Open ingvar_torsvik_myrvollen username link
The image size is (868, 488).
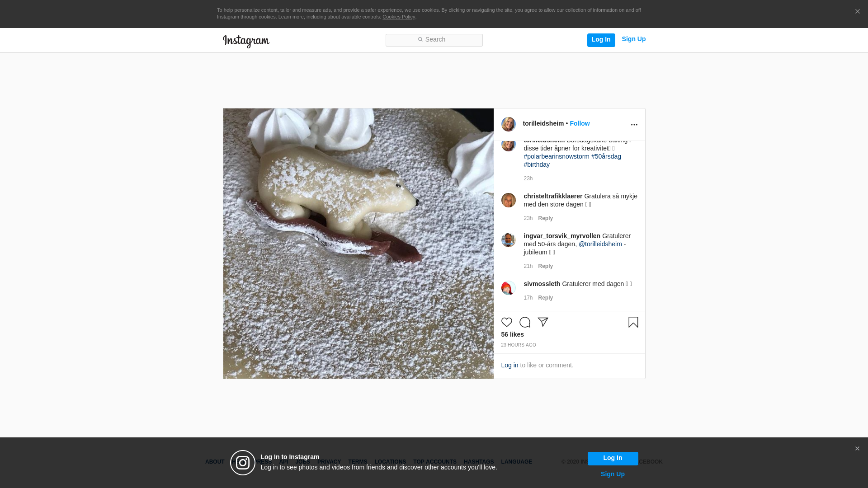pos(562,236)
